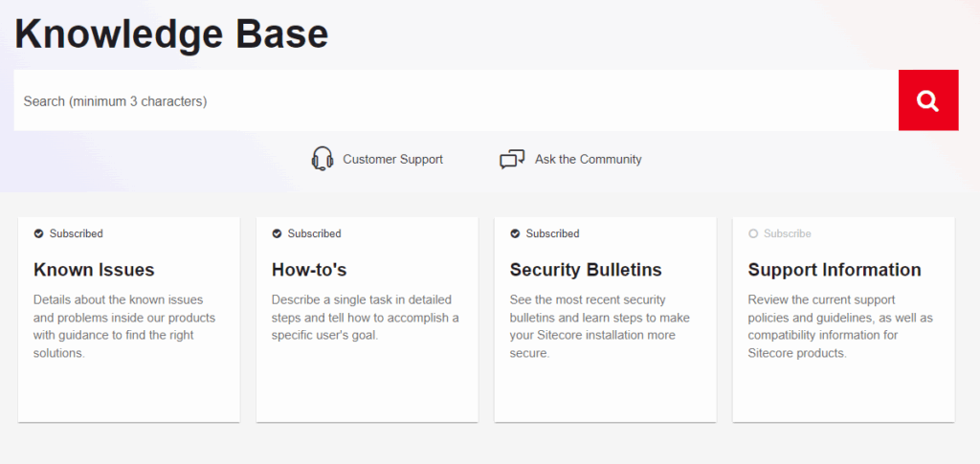Click the red magnifier search button
This screenshot has width=980, height=464.
point(927,100)
